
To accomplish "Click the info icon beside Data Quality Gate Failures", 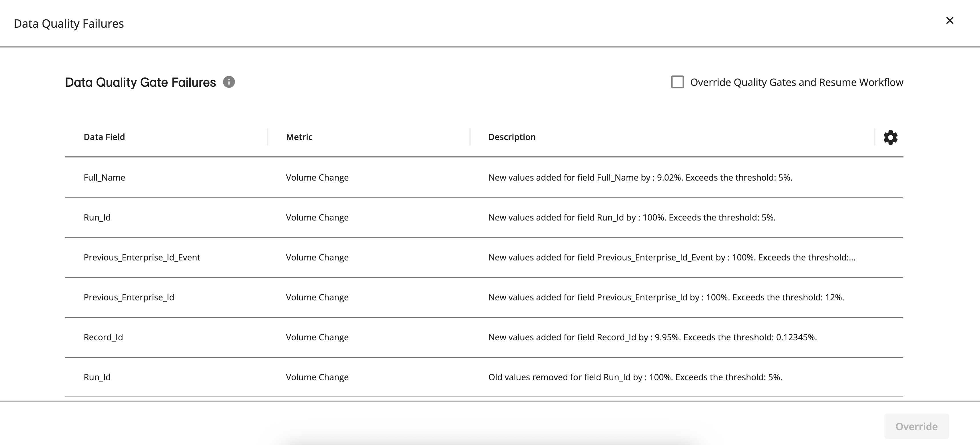I will click(229, 82).
